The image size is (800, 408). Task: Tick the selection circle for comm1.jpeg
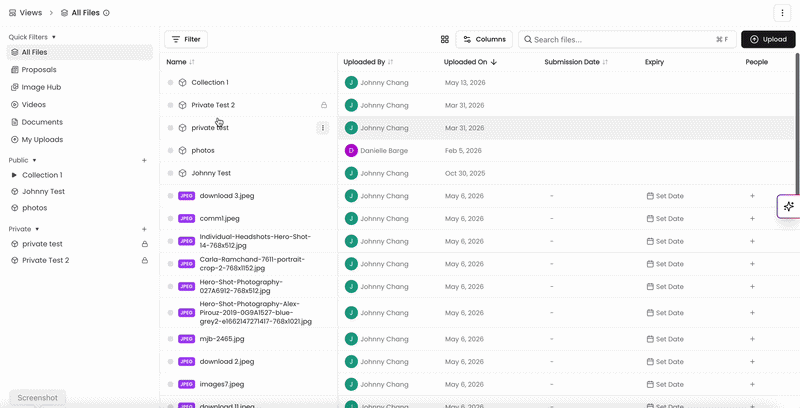pos(170,219)
